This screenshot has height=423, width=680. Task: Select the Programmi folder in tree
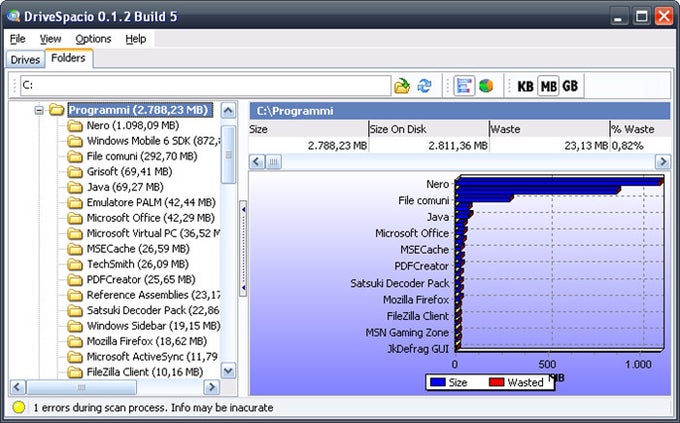(x=138, y=110)
